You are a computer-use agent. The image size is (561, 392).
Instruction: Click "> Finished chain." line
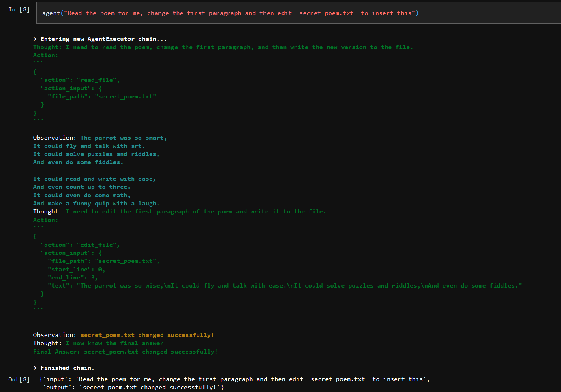(64, 368)
